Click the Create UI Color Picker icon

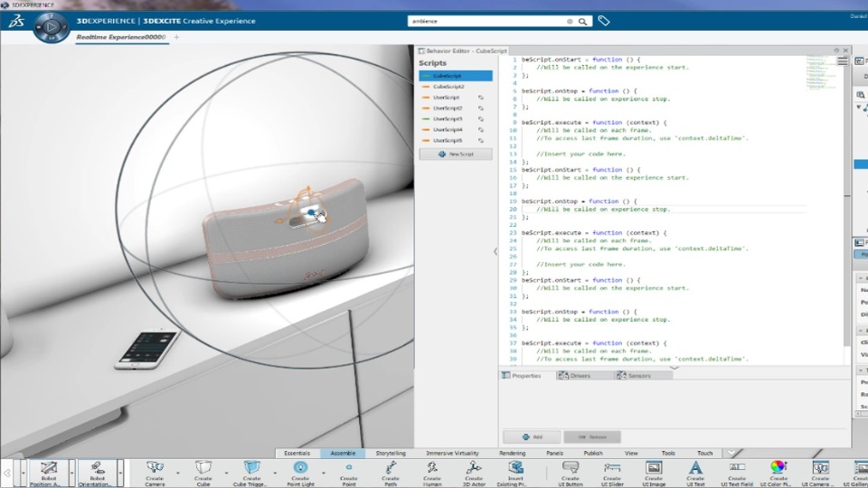click(778, 468)
